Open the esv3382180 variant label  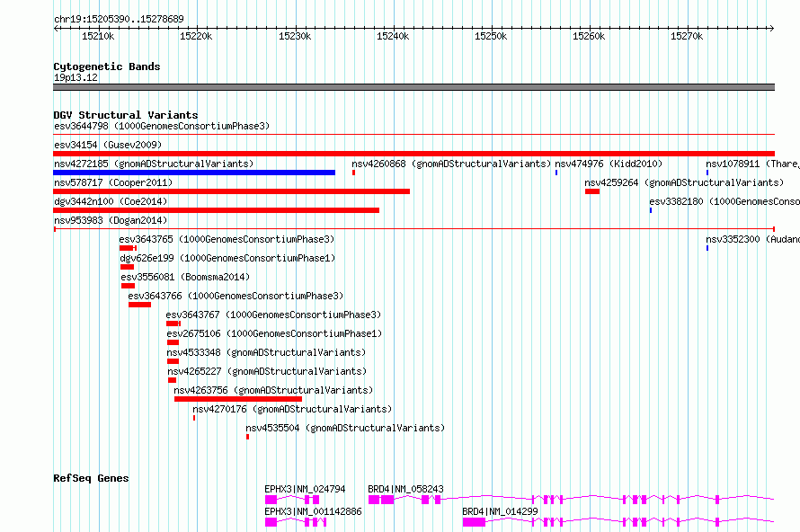pos(724,201)
